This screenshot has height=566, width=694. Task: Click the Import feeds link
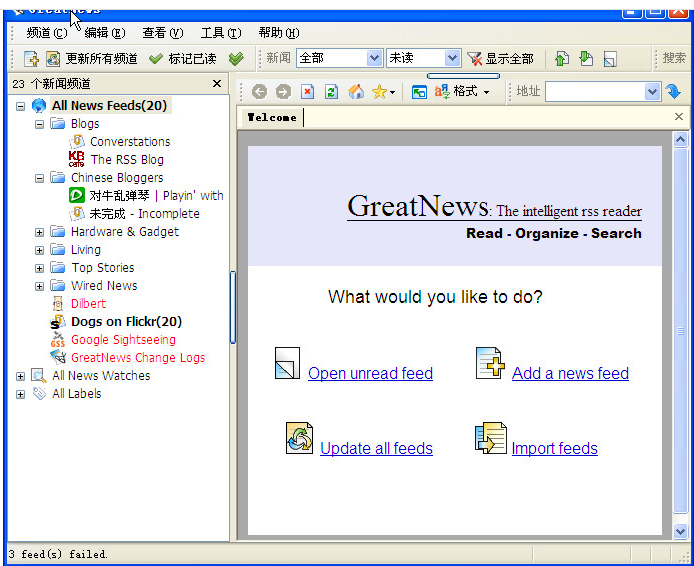(555, 448)
